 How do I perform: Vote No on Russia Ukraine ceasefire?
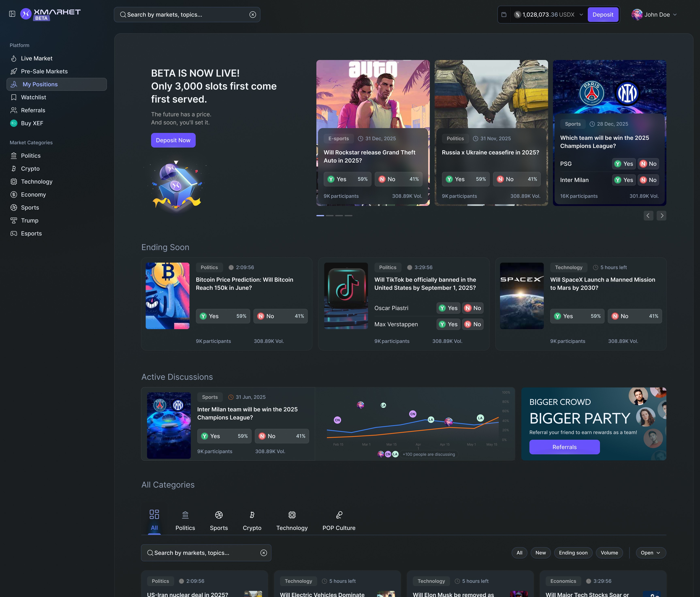coord(517,179)
